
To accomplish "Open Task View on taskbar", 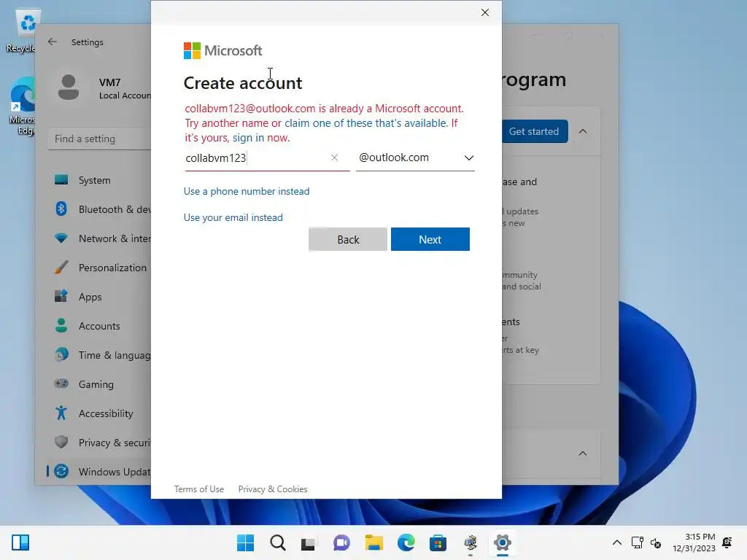I will tap(309, 542).
